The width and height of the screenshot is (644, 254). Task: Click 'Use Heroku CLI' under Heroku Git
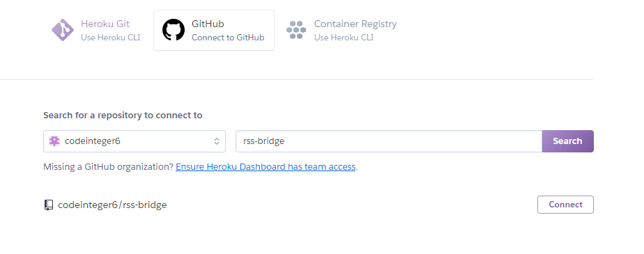[111, 38]
